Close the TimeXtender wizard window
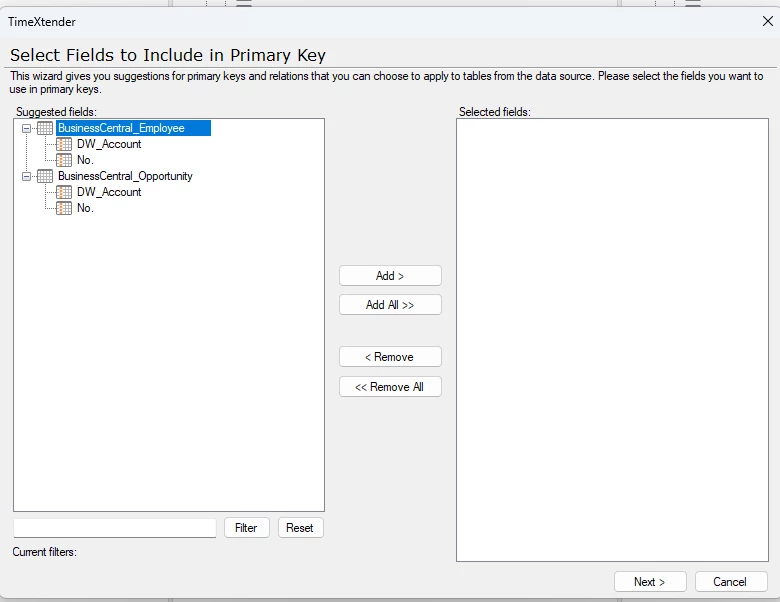Screen dimensions: 780x602 pos(767,21)
